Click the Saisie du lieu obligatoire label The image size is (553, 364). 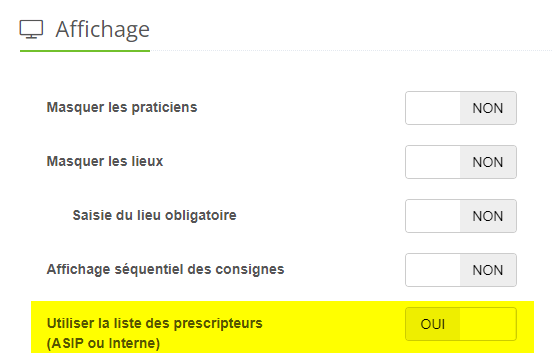pyautogui.click(x=154, y=216)
